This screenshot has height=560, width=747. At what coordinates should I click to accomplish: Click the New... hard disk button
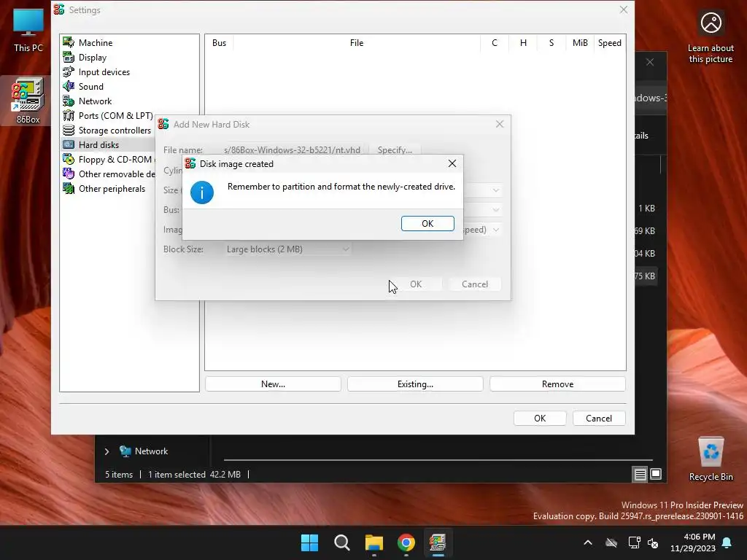coord(273,384)
